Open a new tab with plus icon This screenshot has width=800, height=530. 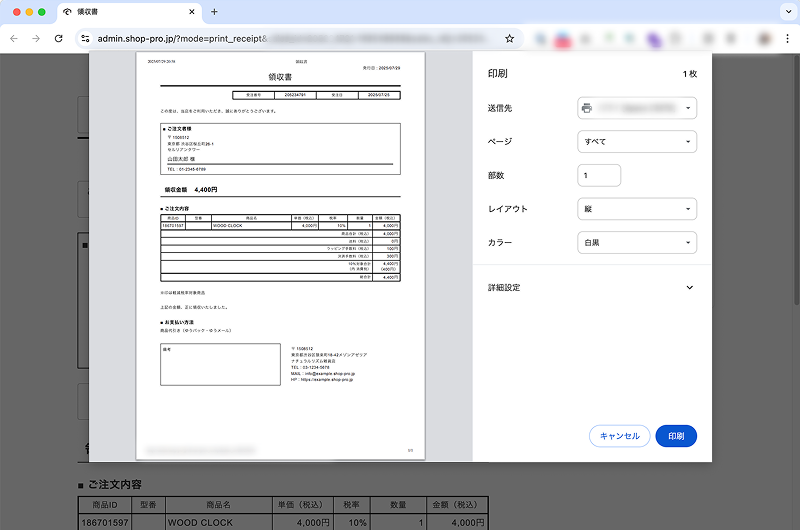pos(214,12)
